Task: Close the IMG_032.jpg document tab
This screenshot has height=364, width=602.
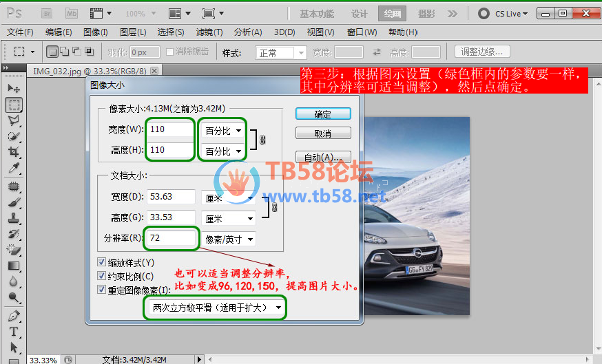Action: (x=154, y=71)
